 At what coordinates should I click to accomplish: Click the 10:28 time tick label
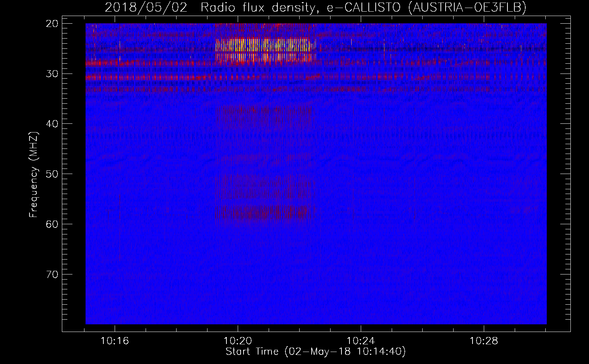pos(483,341)
